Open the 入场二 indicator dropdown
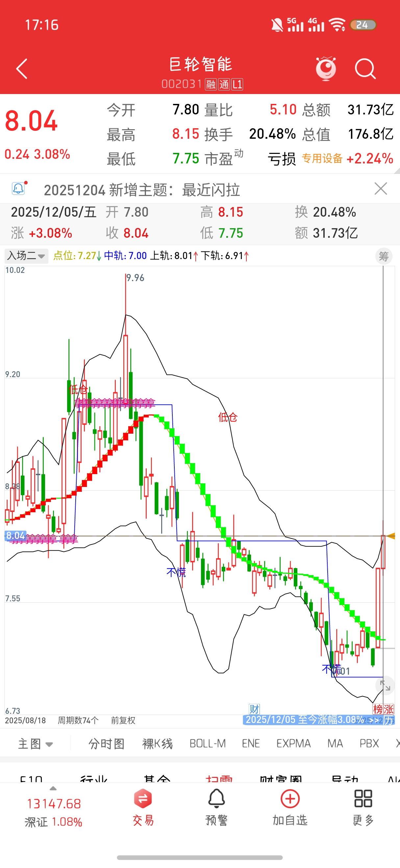 (x=26, y=256)
